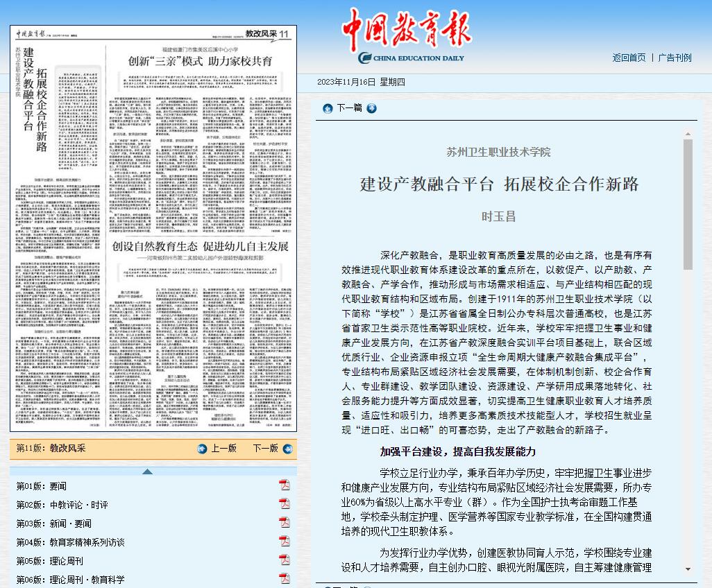Go to the previous edition 上一版
Viewport: 712px width, 588px height.
pyautogui.click(x=224, y=448)
